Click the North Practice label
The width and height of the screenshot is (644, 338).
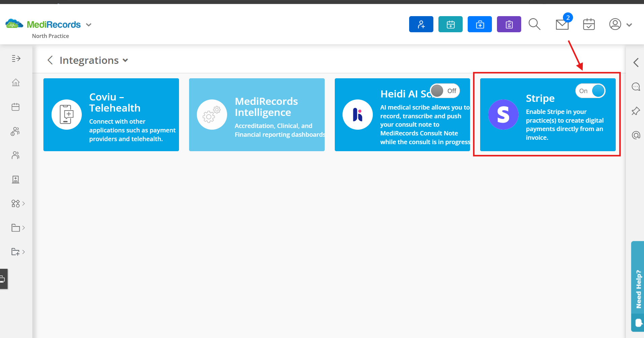50,36
